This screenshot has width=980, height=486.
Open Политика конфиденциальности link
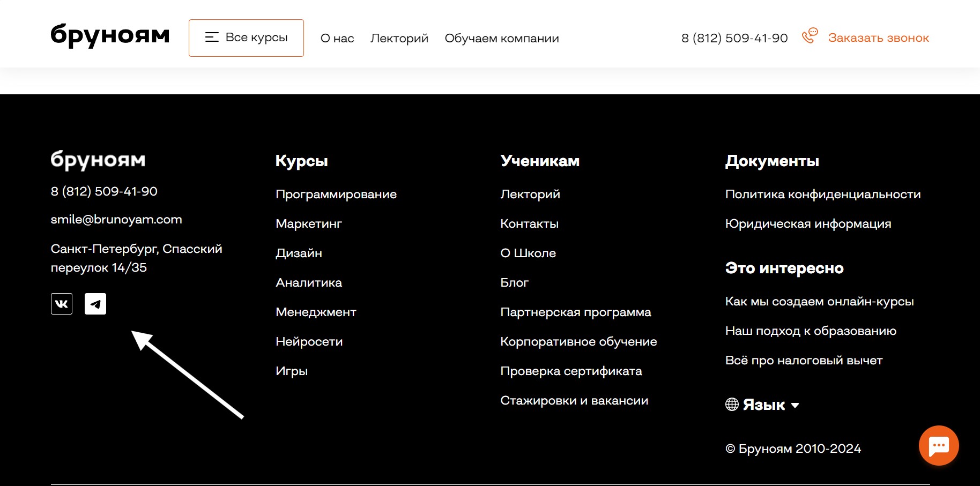coord(823,195)
